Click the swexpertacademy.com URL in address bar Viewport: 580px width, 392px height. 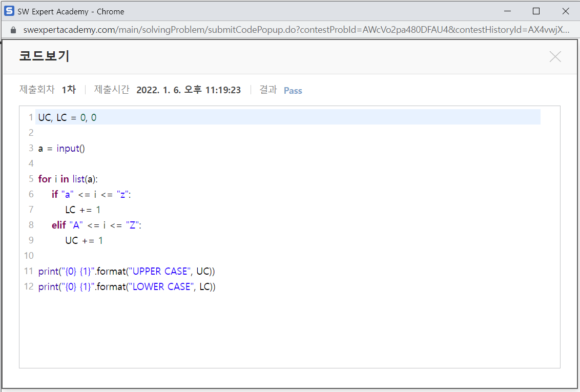(296, 30)
